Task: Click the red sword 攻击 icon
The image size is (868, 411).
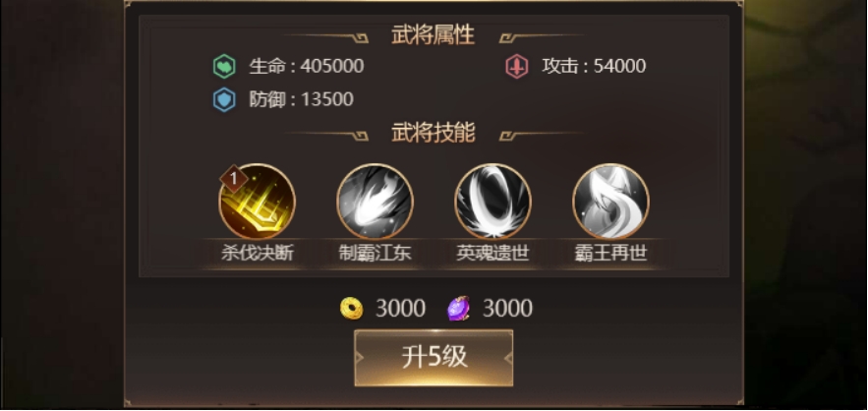Action: tap(516, 67)
